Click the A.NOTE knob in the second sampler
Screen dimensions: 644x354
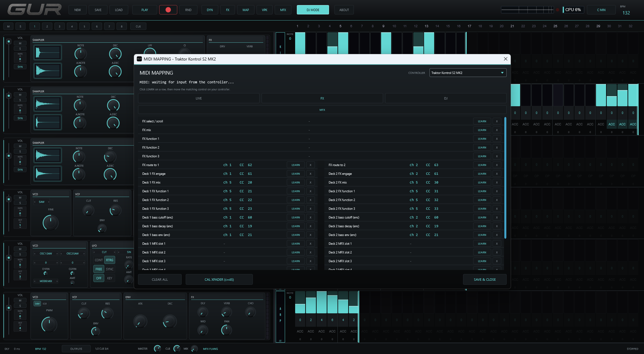(x=80, y=123)
